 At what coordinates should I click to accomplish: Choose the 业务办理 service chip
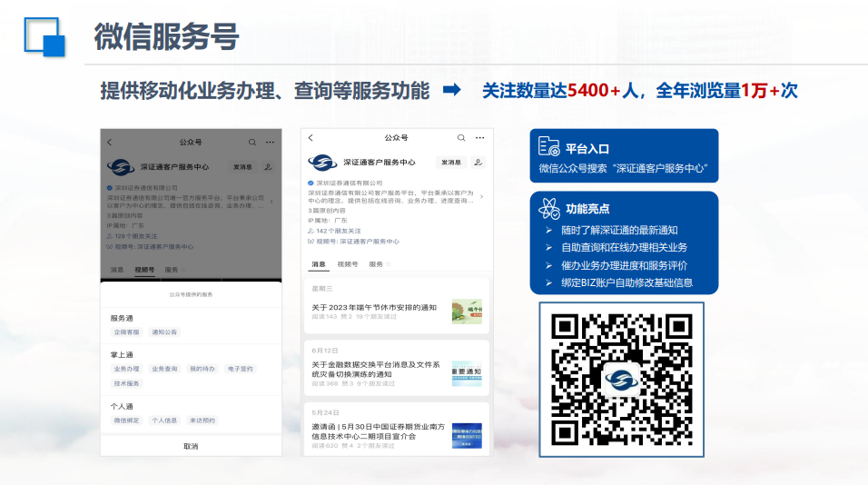127,369
